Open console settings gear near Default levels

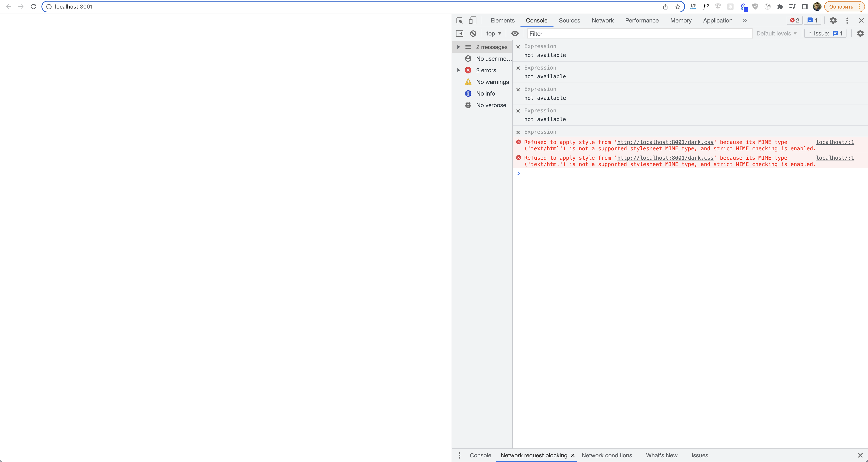[861, 33]
